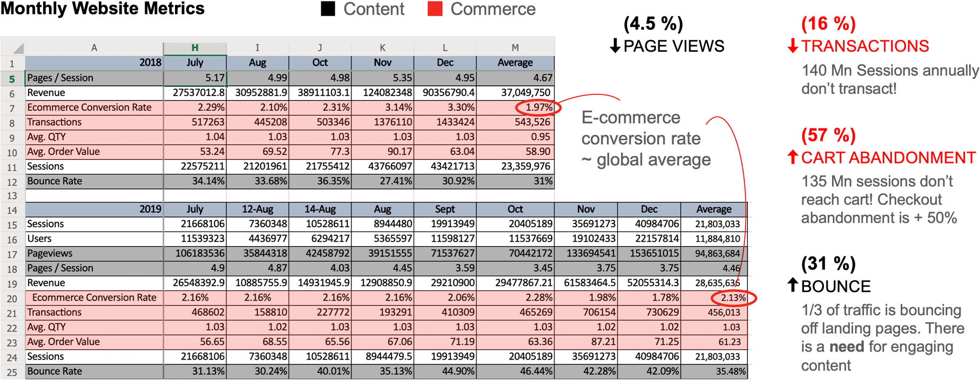This screenshot has height=380, width=980.
Task: Click the red-circled 2.13% average cell
Action: click(733, 298)
